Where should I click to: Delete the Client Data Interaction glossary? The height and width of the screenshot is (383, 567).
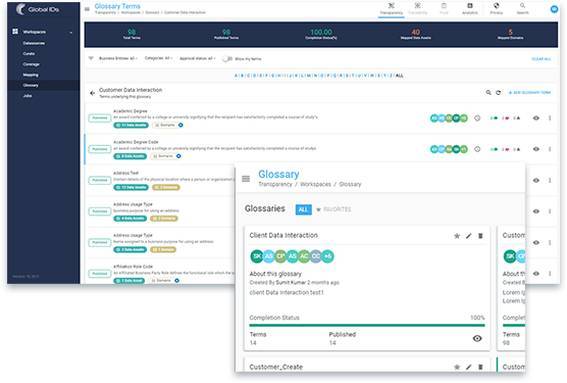pos(481,236)
